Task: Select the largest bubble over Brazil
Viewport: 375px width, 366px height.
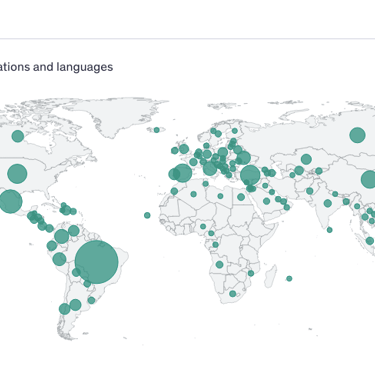Action: click(x=97, y=262)
